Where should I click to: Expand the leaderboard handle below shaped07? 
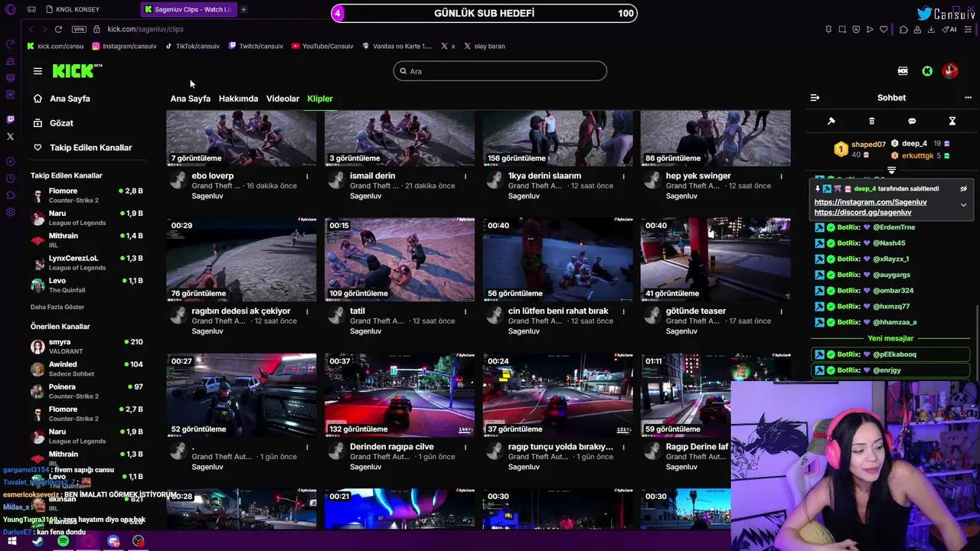(891, 170)
